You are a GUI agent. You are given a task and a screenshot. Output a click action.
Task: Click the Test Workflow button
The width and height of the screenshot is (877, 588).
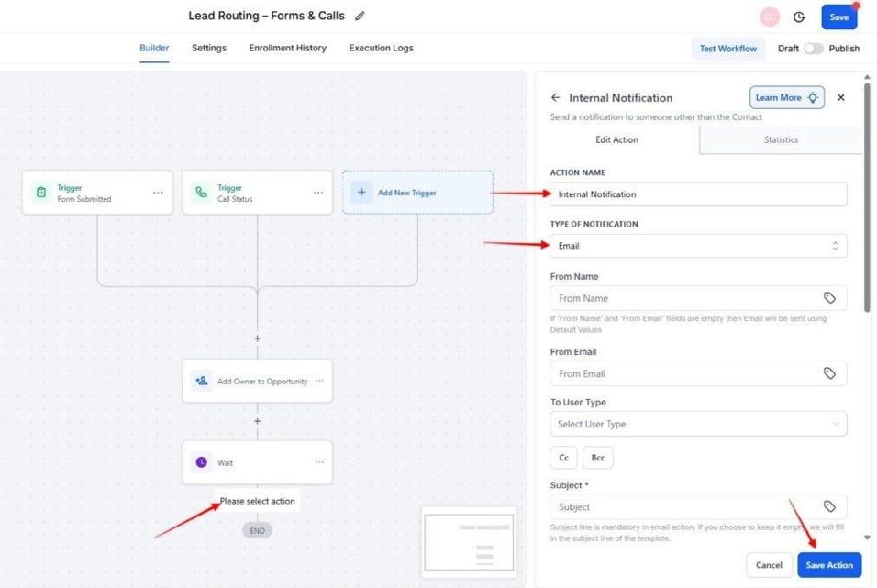(727, 49)
